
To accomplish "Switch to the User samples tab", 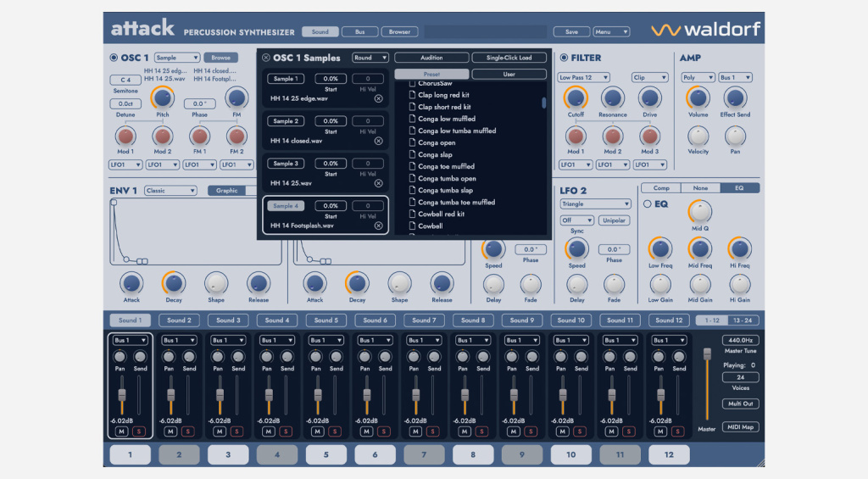I will coord(509,75).
